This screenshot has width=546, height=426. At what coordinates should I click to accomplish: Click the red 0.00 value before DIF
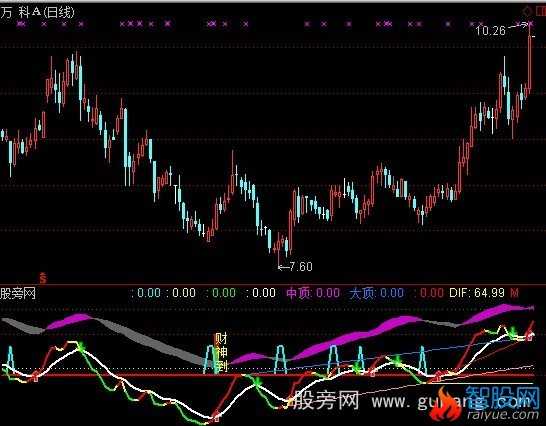pos(432,293)
